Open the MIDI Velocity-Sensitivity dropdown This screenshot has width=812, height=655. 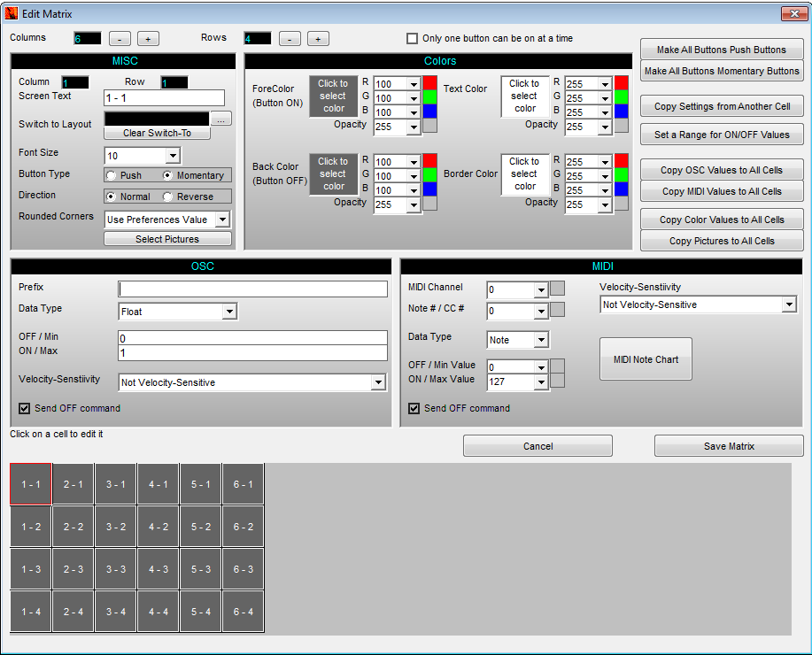(x=789, y=304)
